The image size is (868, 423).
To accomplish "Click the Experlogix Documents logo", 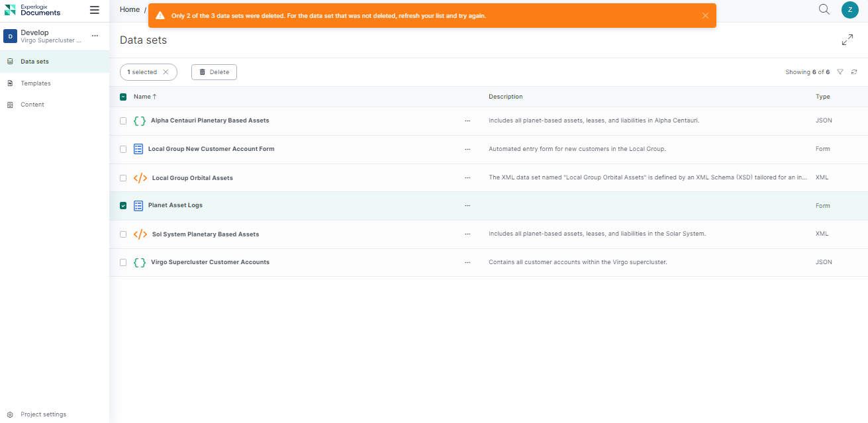I will tap(33, 10).
